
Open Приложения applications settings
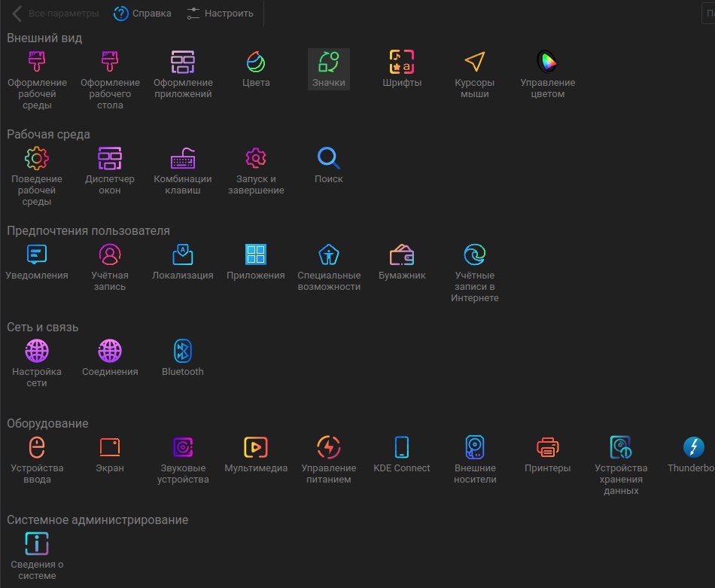pos(256,261)
